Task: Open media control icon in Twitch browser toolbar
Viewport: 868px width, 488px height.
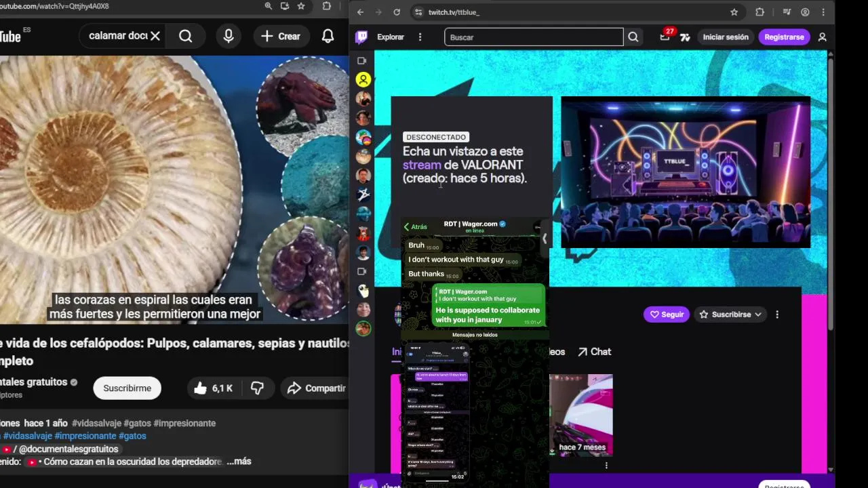Action: pyautogui.click(x=787, y=12)
